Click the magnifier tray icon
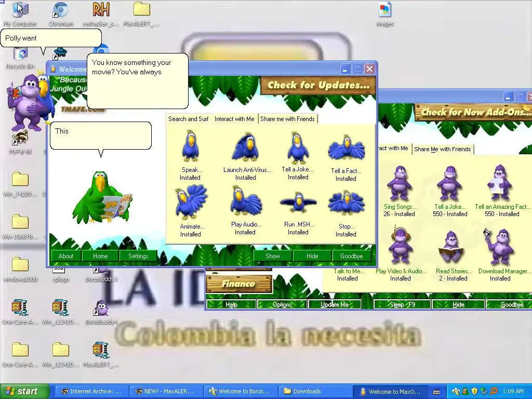 coord(494,392)
